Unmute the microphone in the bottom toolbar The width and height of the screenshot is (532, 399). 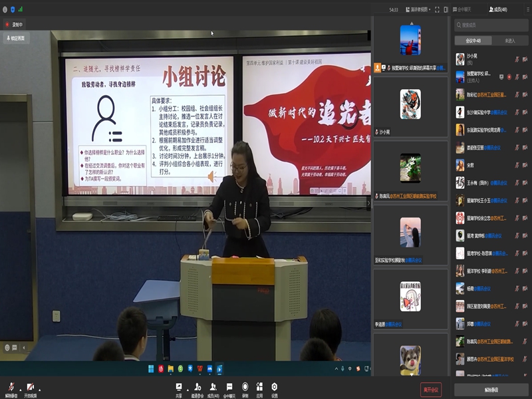11,390
